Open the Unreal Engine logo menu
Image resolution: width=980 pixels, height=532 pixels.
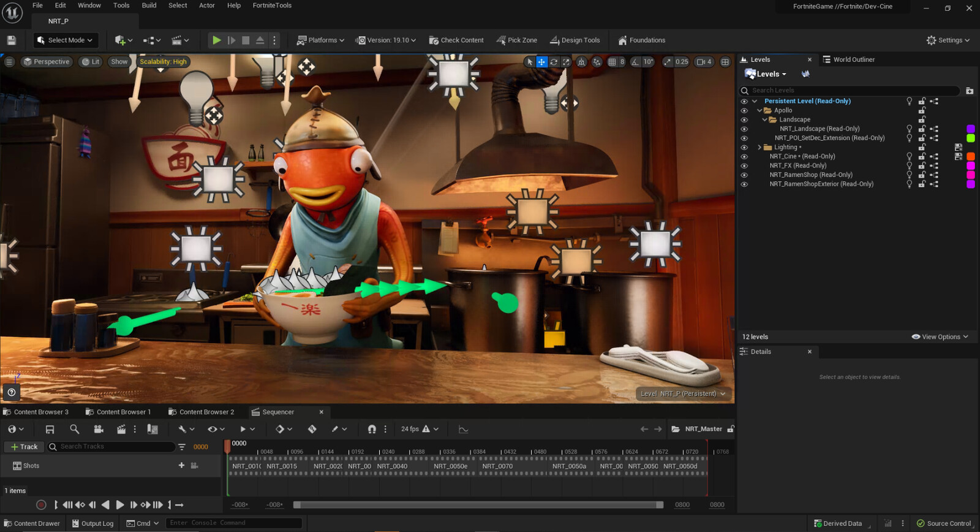coord(12,12)
